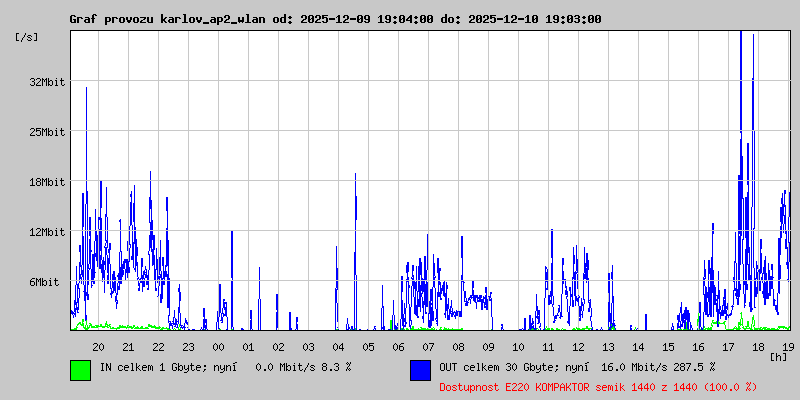Click hour label '08' on the time axis
Viewport: 800px width, 400px height.
click(x=458, y=347)
